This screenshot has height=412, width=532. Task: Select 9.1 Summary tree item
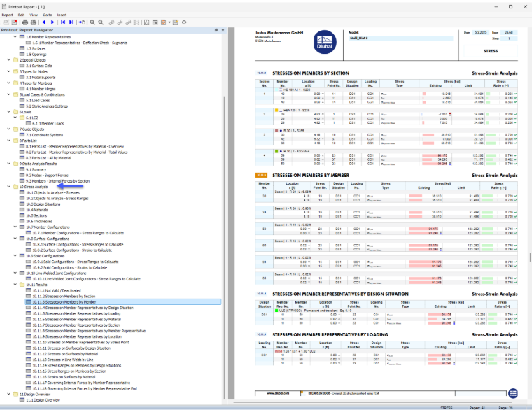pos(36,169)
